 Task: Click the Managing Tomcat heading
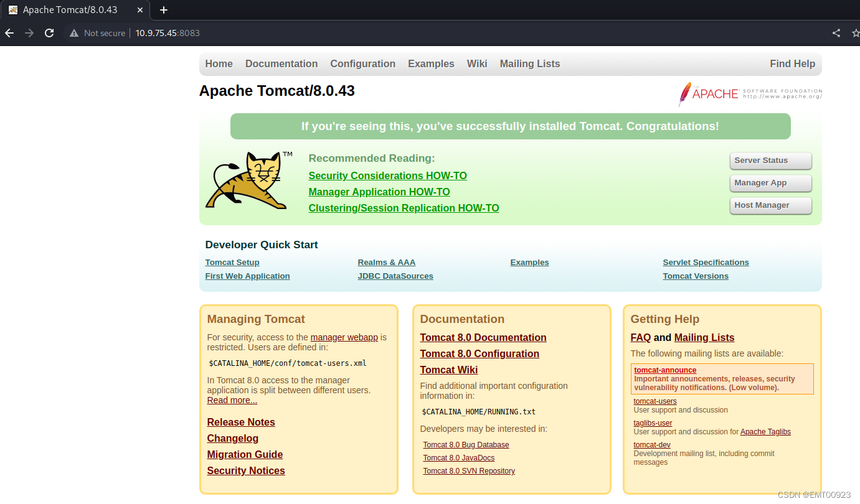pos(256,319)
